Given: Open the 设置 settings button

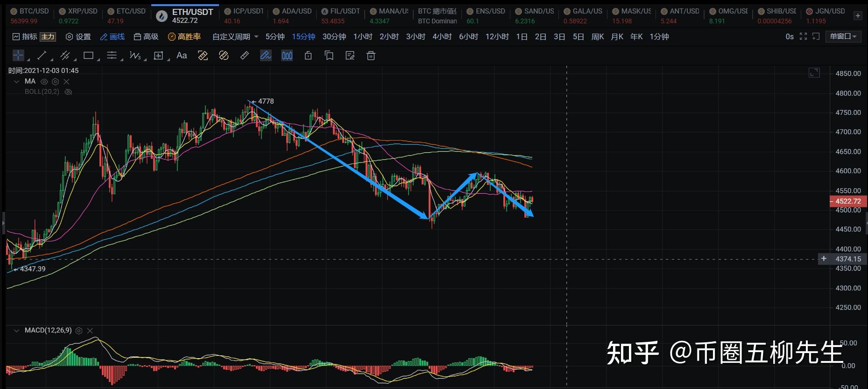Looking at the screenshot, I should pos(78,36).
